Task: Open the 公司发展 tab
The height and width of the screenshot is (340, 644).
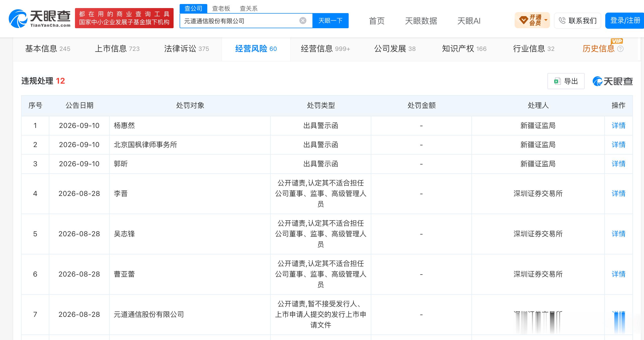Action: tap(395, 49)
